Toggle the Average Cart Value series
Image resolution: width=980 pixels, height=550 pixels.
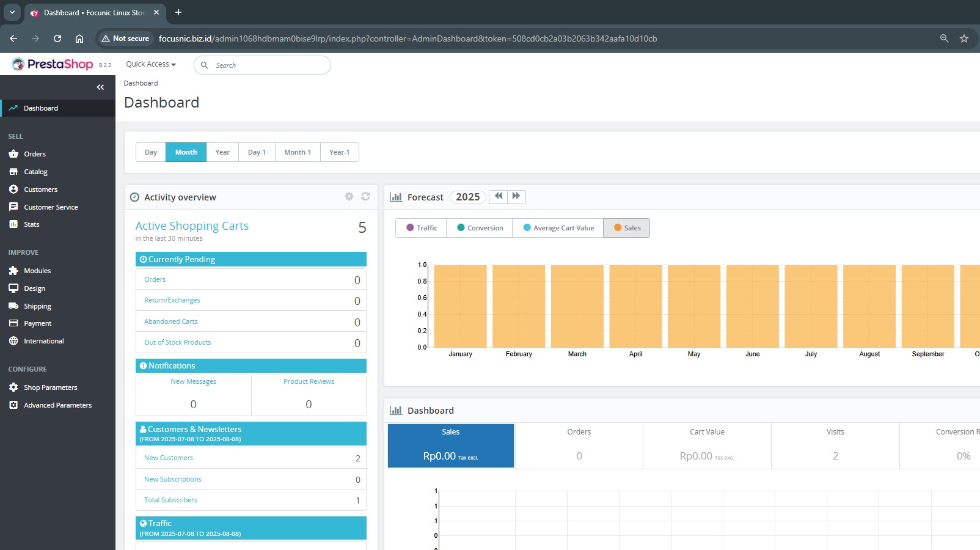pyautogui.click(x=558, y=228)
